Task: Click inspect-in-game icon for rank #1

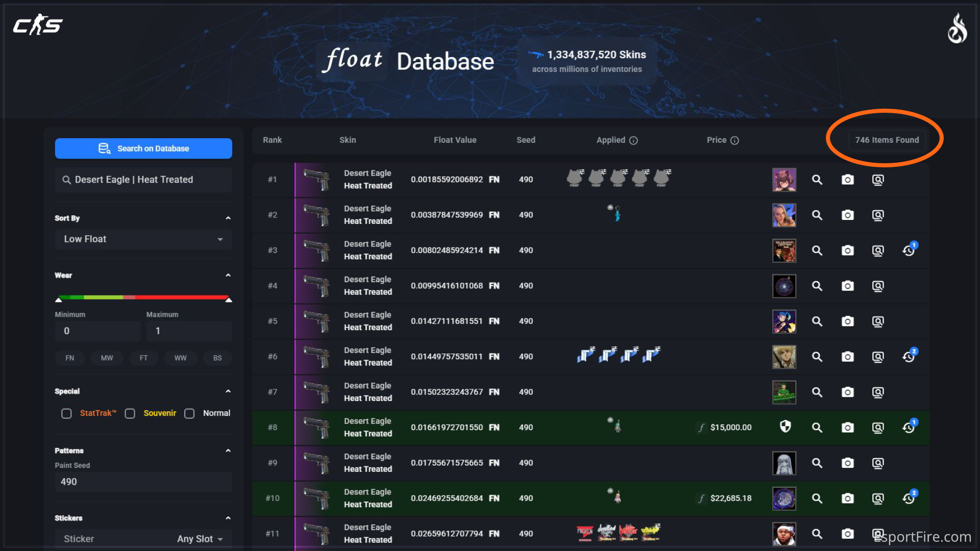Action: [x=878, y=180]
